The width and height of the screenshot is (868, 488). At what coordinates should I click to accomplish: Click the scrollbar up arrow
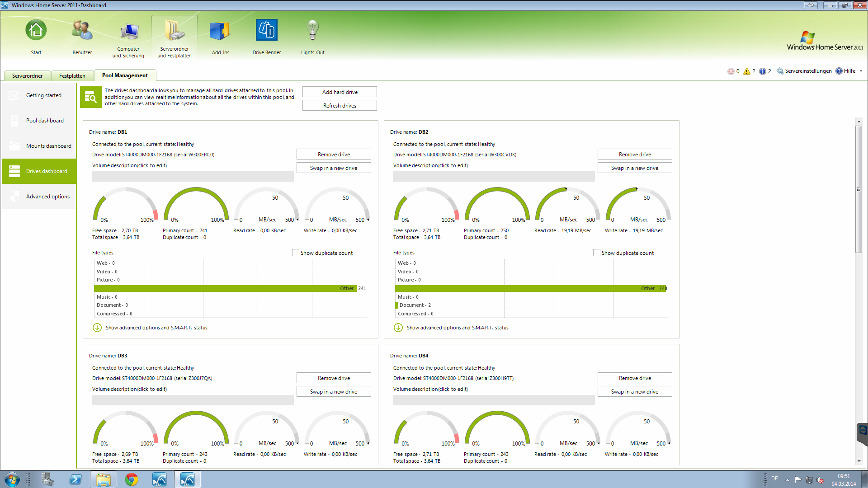tap(859, 122)
